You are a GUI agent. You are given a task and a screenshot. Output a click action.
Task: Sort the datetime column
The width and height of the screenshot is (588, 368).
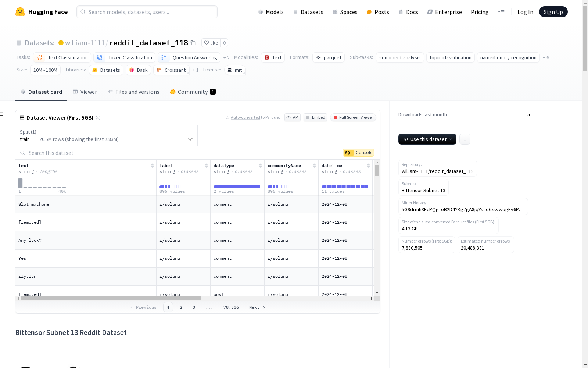[368, 166]
